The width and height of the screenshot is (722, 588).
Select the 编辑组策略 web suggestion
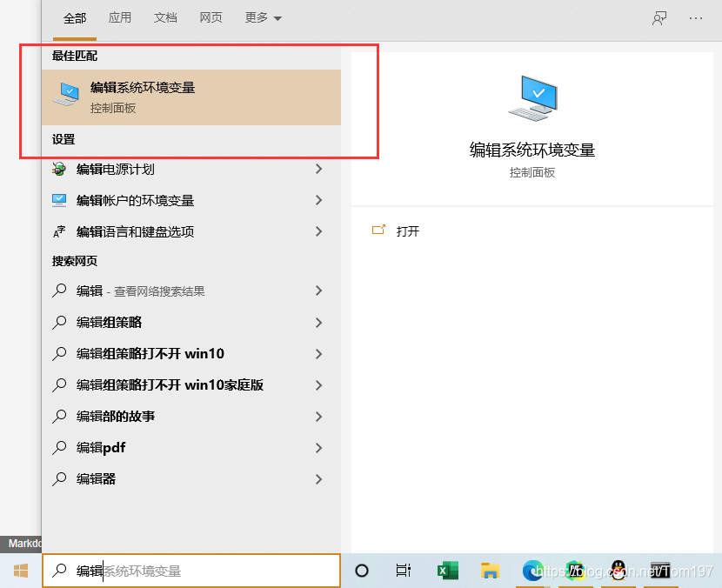[191, 323]
